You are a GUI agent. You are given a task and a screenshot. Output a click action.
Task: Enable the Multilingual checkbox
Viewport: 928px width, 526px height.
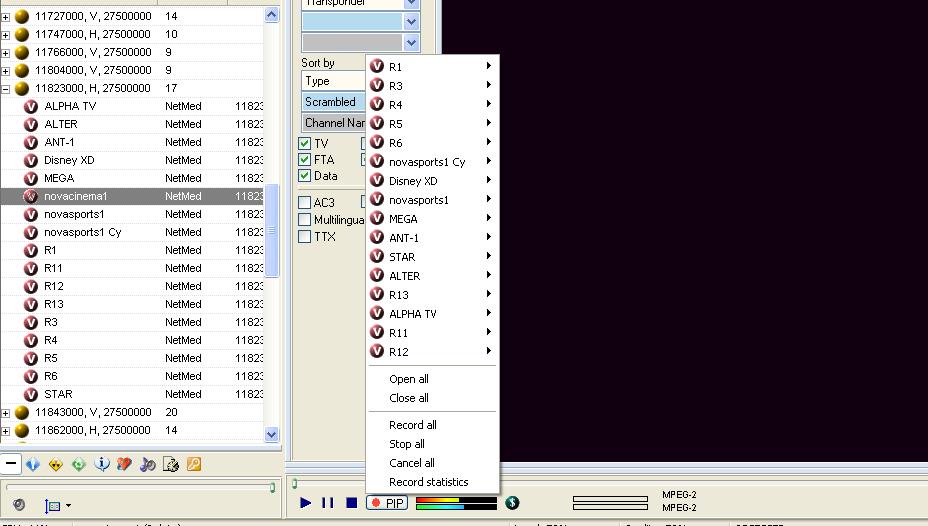305,220
